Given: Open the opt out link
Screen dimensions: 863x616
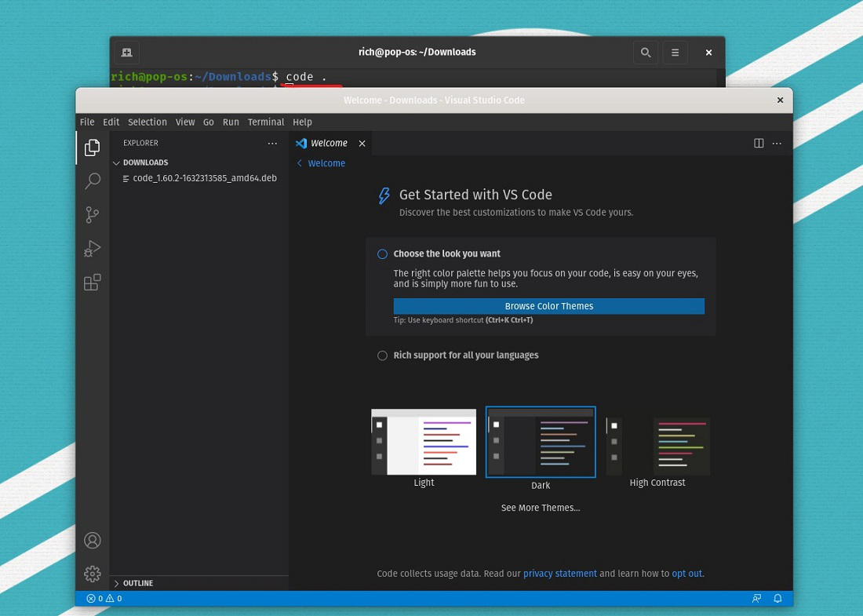Looking at the screenshot, I should (687, 574).
